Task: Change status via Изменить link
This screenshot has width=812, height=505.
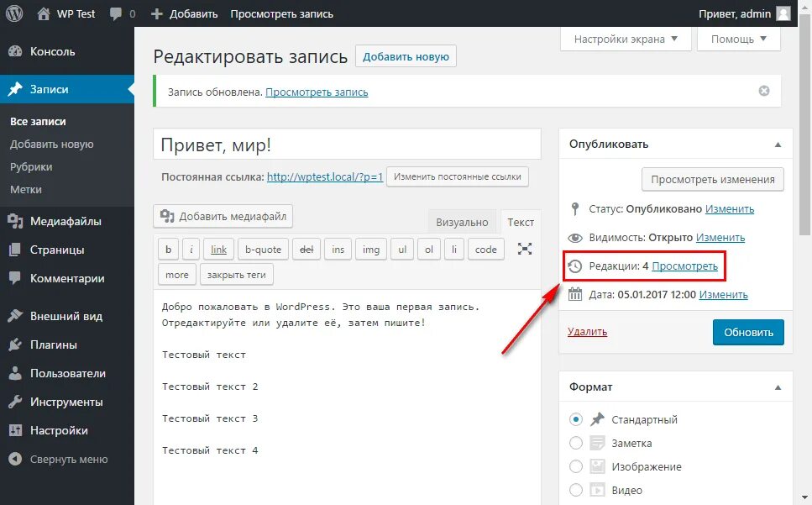Action: (x=730, y=208)
